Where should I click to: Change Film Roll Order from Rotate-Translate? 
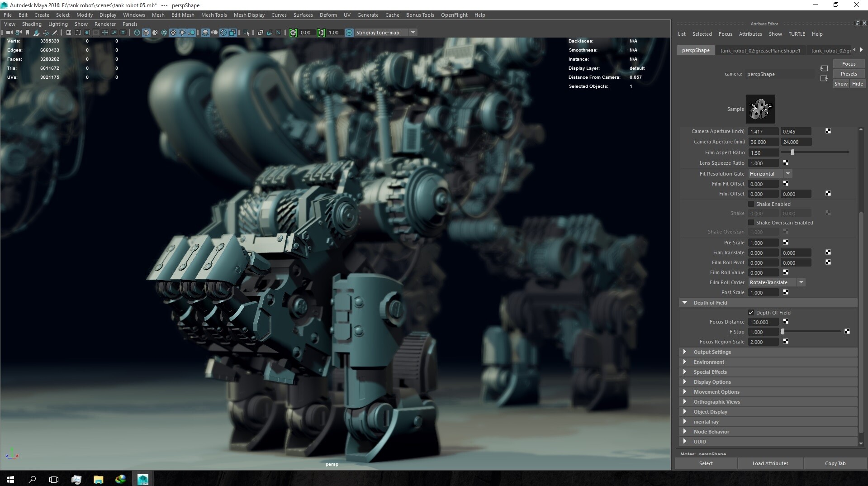coord(801,282)
